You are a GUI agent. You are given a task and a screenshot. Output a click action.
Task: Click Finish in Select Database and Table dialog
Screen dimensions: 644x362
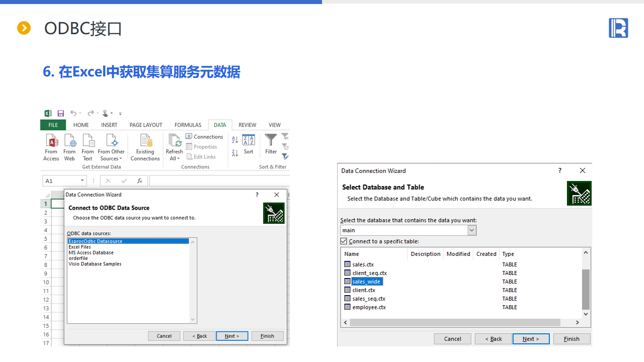coord(572,339)
